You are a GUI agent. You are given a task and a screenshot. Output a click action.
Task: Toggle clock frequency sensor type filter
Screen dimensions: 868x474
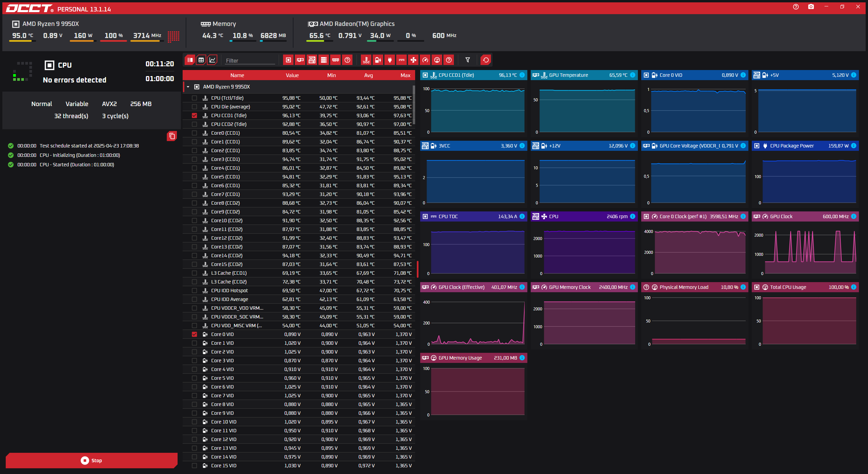[425, 60]
